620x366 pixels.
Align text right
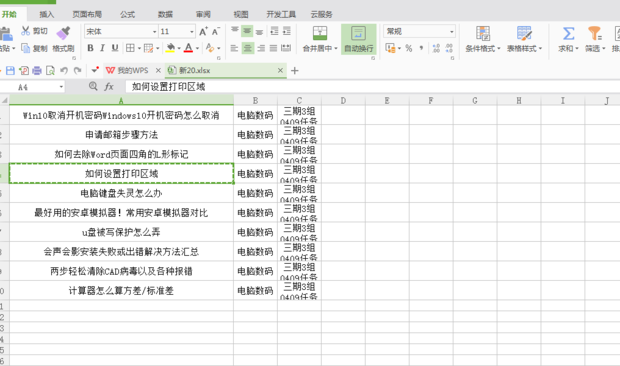(x=261, y=48)
